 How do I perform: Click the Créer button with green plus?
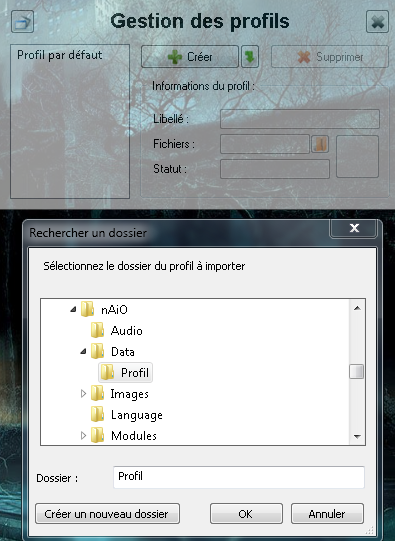tap(190, 57)
